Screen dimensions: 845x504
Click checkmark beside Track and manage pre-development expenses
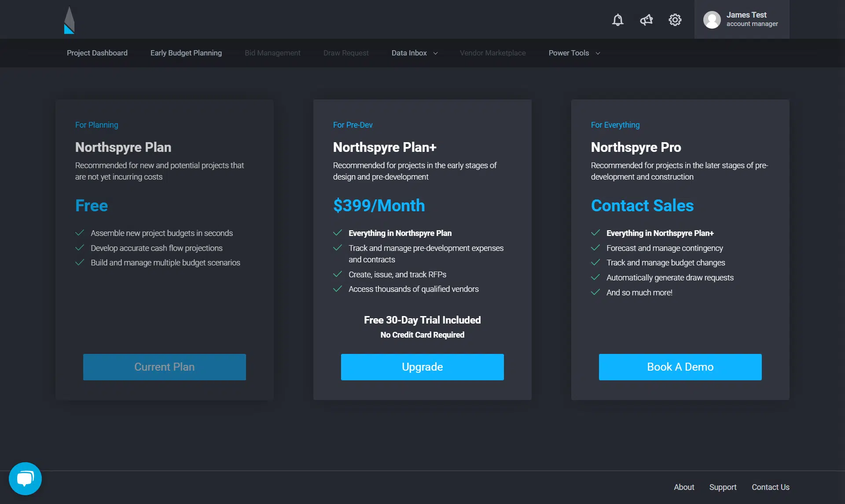pos(338,248)
